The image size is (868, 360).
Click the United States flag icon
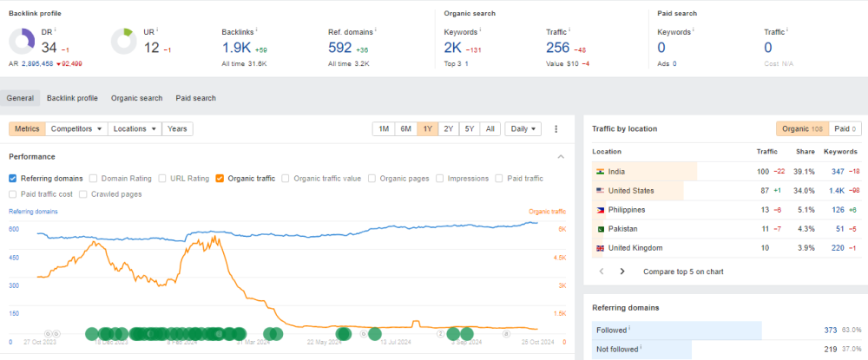click(x=600, y=191)
